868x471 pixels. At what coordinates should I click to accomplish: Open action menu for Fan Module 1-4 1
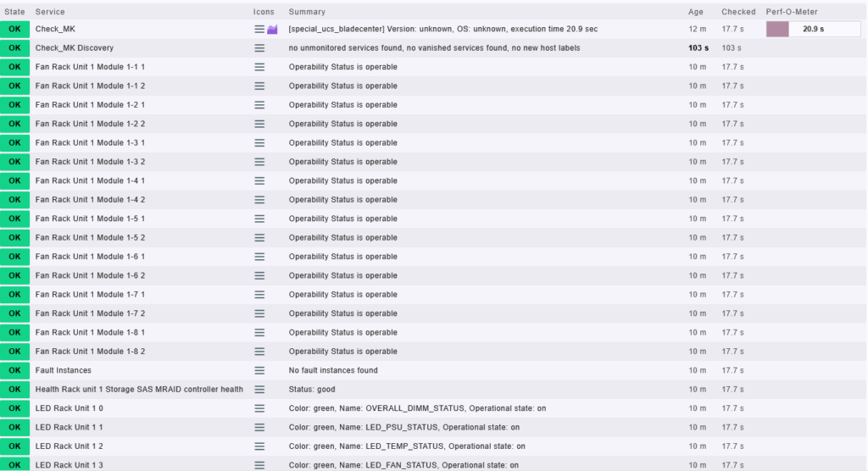[259, 181]
